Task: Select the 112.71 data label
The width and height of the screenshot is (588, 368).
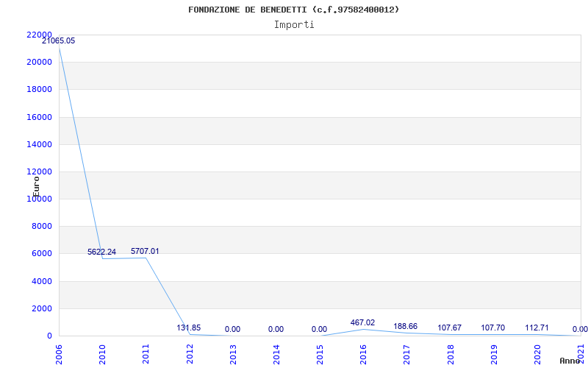Action: 537,328
